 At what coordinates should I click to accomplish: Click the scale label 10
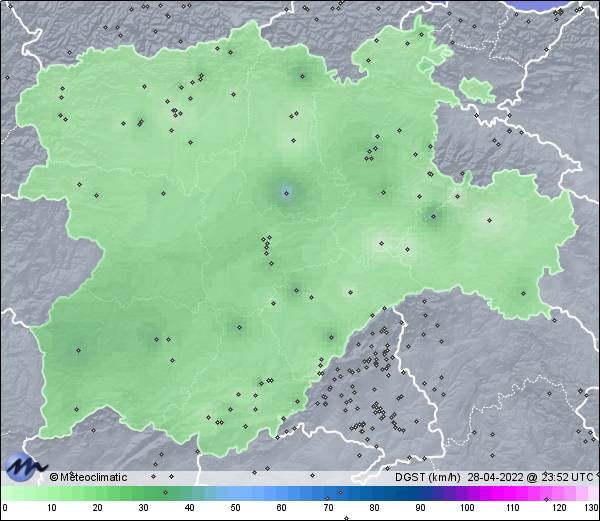[x=52, y=508]
